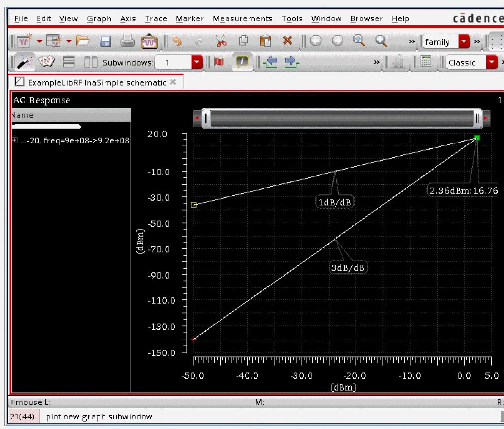Open the Subwindows count dropdown

point(197,63)
